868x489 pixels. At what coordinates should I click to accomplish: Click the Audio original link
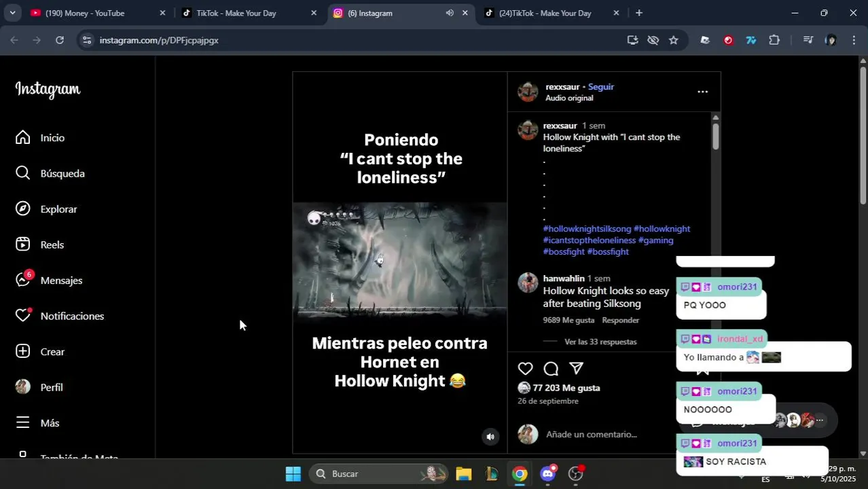point(569,98)
